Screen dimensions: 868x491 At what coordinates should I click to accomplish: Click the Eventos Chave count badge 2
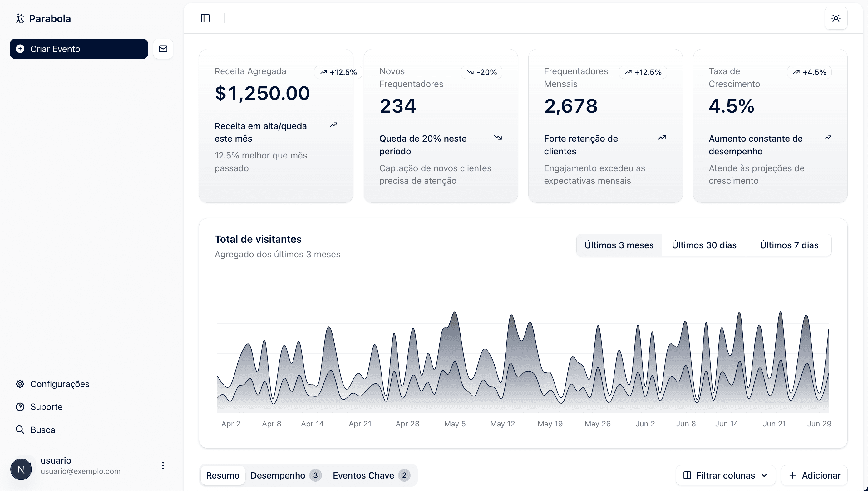pyautogui.click(x=404, y=475)
